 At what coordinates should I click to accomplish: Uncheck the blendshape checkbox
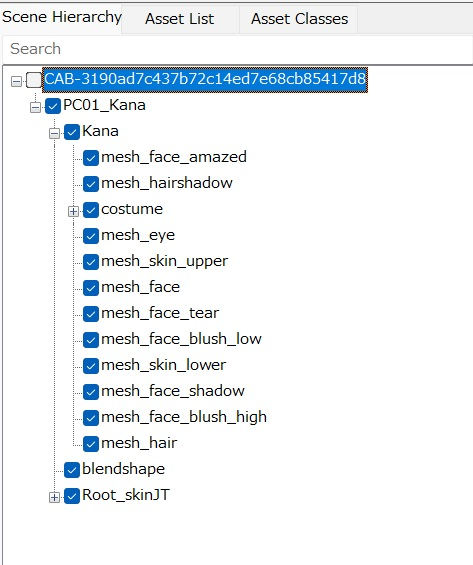pyautogui.click(x=72, y=470)
